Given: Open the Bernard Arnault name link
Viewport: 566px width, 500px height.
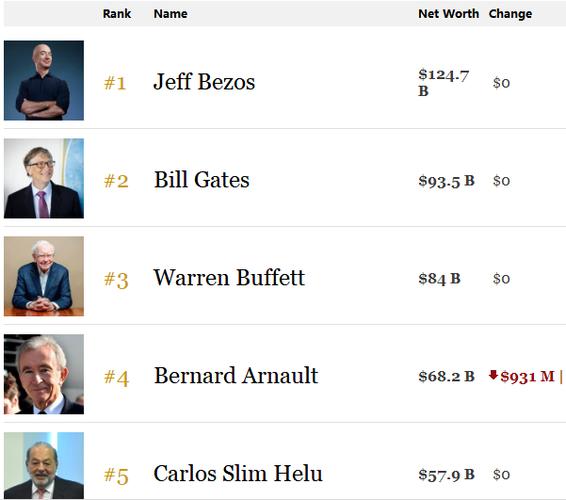Looking at the screenshot, I should coord(236,375).
